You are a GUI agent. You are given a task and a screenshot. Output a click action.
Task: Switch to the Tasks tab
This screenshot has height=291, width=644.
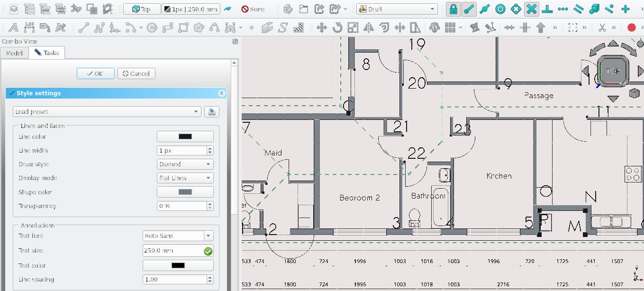(46, 53)
